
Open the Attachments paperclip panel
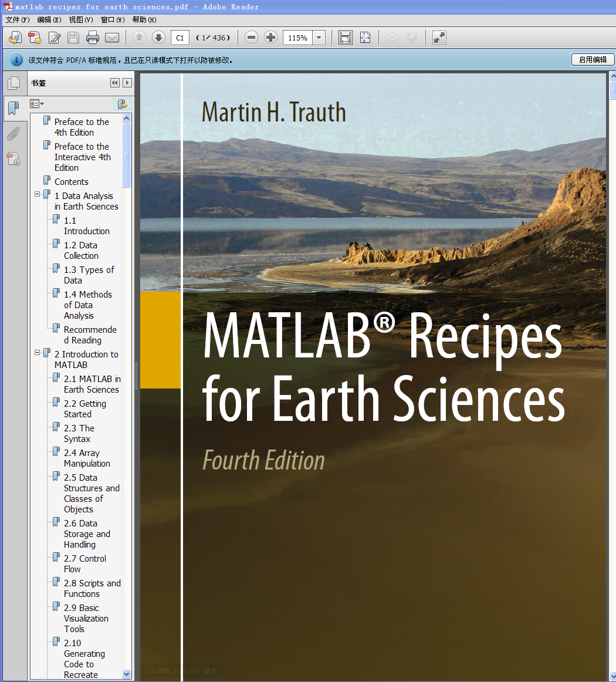point(13,134)
